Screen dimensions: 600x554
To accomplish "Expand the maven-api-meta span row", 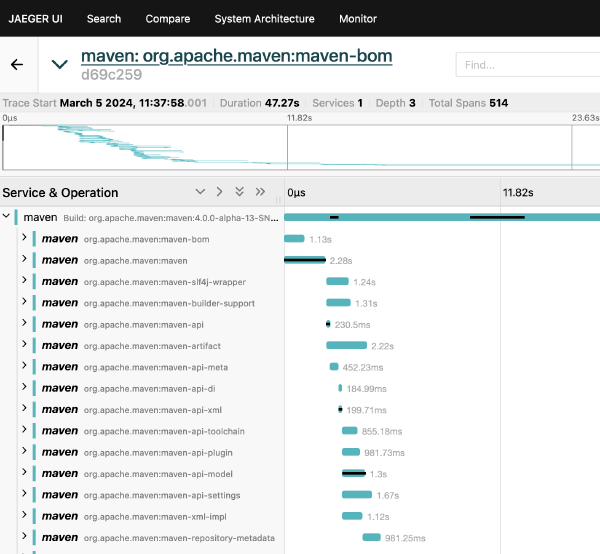I will tap(24, 367).
